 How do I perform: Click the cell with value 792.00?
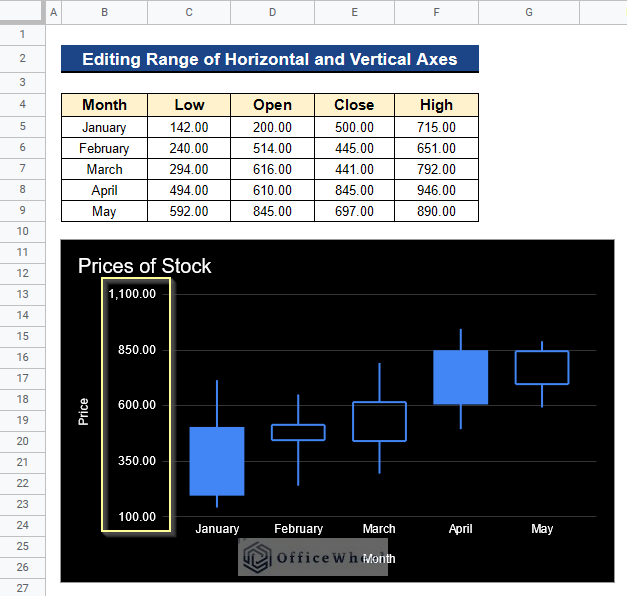click(x=436, y=169)
